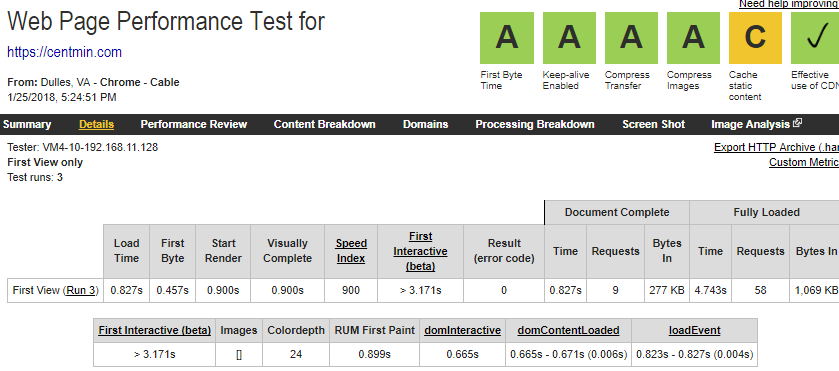Image resolution: width=839 pixels, height=371 pixels.
Task: Open the https://centmin.com link
Action: (64, 52)
